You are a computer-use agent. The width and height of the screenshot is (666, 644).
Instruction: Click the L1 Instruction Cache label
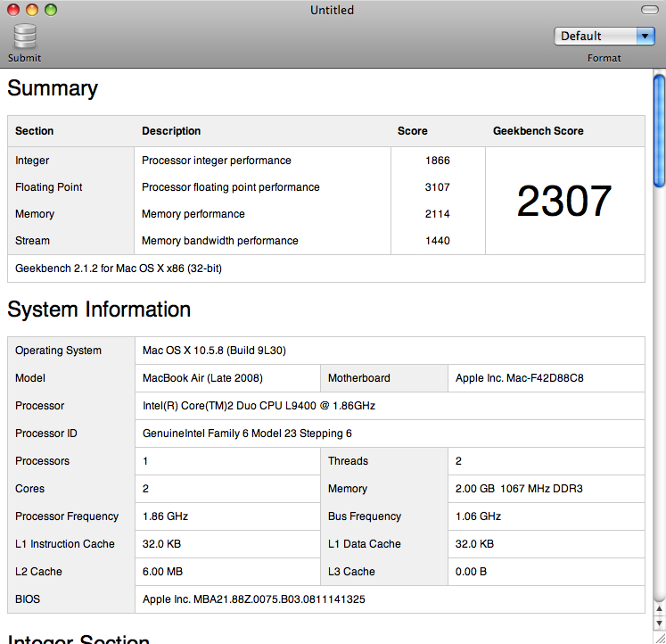point(65,544)
